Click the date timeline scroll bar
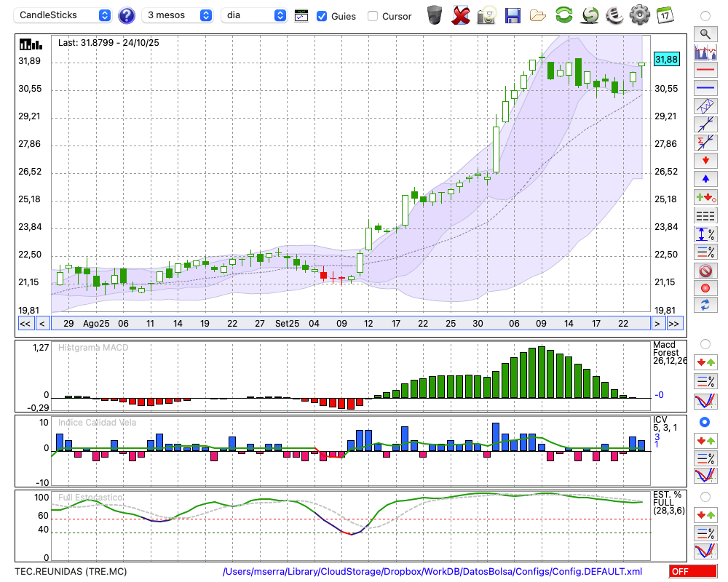 click(349, 324)
